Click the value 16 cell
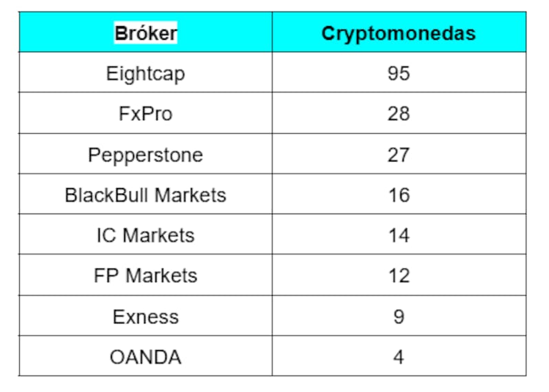This screenshot has width=549, height=392. coord(399,194)
